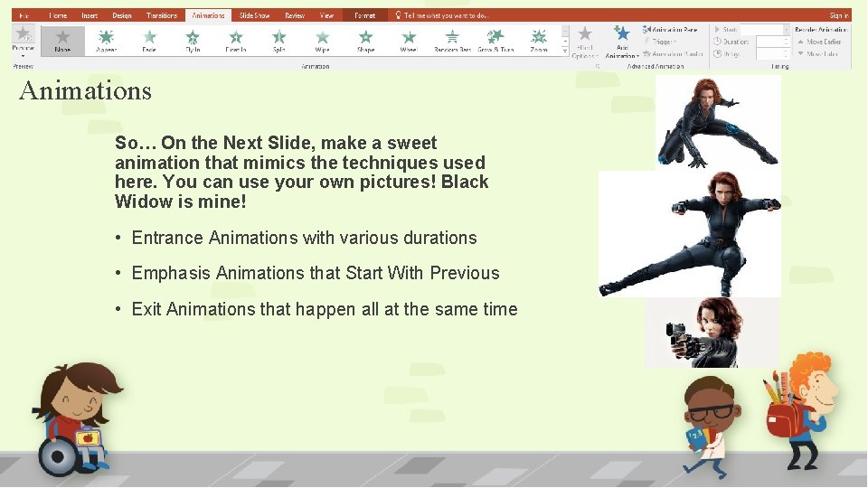Select the Black Widow picture aiming gun

pos(712,333)
